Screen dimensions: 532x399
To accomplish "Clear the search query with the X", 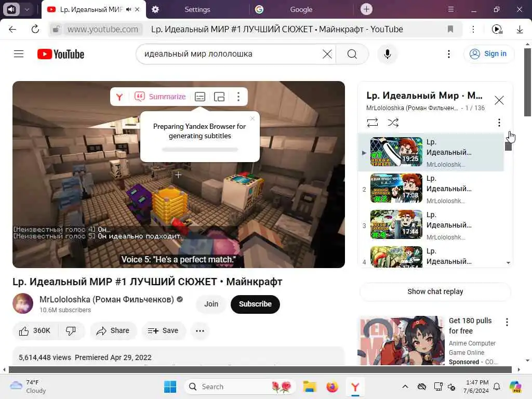I will click(327, 54).
